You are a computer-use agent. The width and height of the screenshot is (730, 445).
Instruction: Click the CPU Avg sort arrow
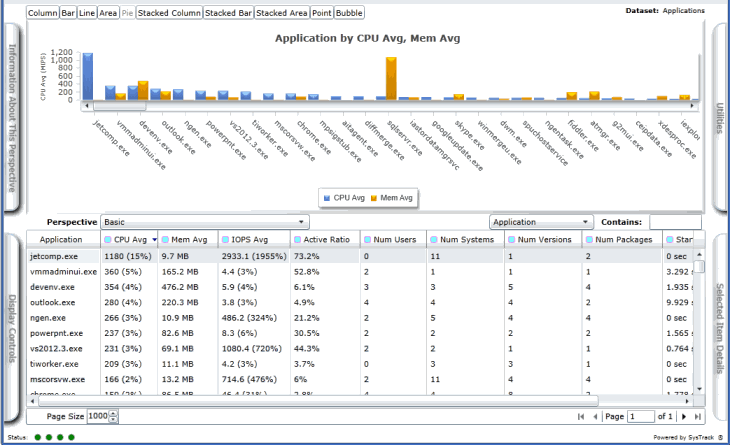tap(154, 240)
